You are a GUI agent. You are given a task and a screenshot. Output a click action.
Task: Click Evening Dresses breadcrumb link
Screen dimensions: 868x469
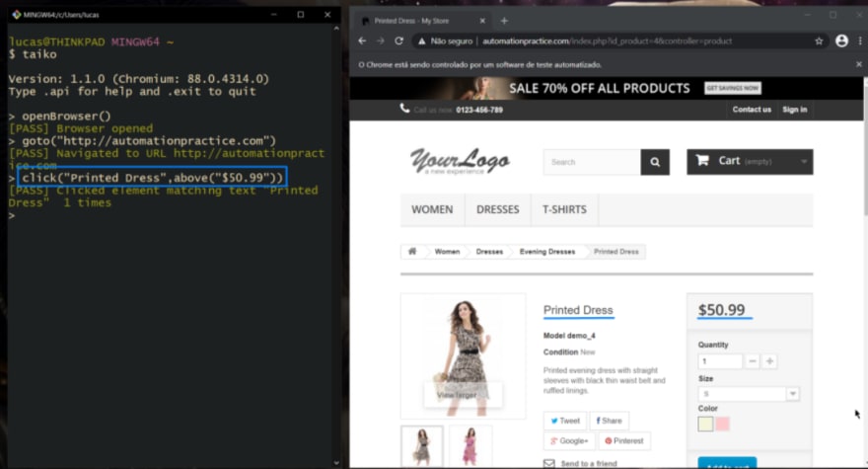click(x=546, y=252)
